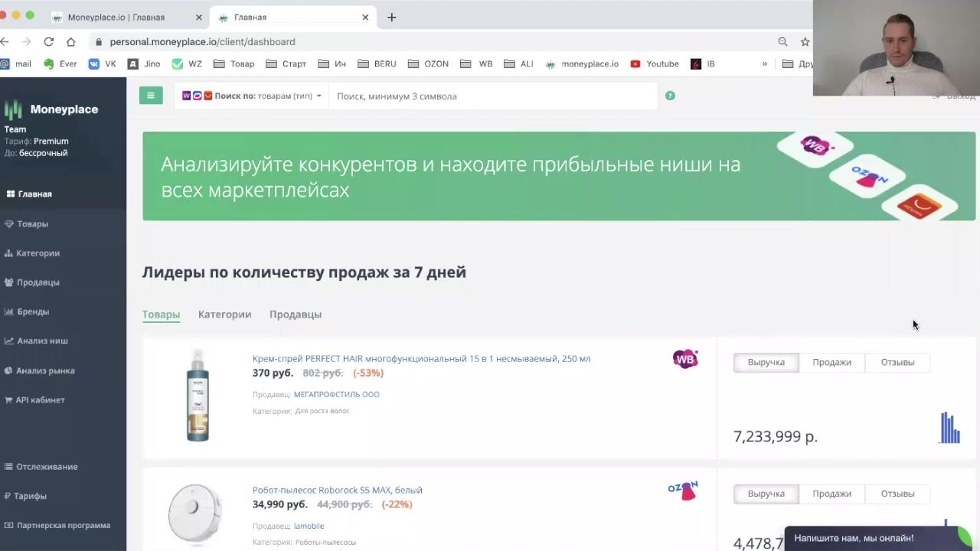Open Анализ рынка in sidebar
This screenshot has width=980, height=551.
click(40, 371)
